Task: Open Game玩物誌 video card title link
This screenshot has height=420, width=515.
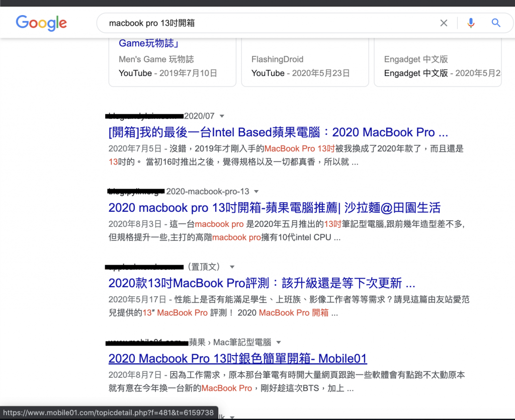Action: (x=148, y=43)
